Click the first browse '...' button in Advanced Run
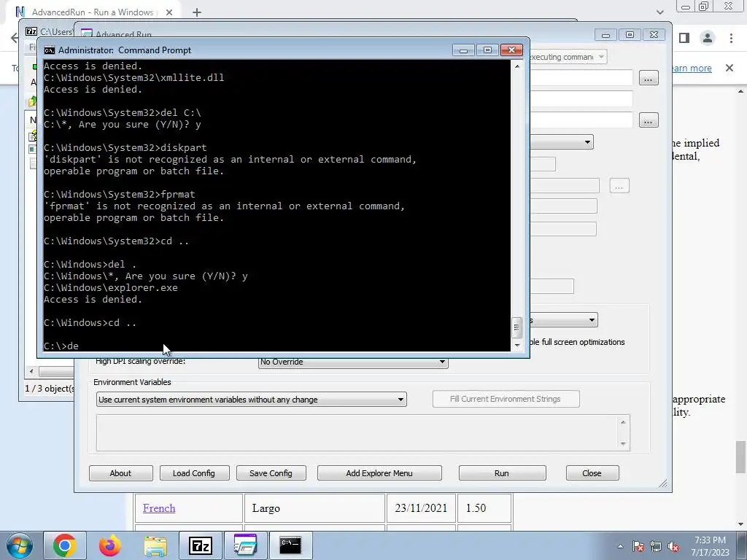Viewport: 747px width, 560px height. 649,77
